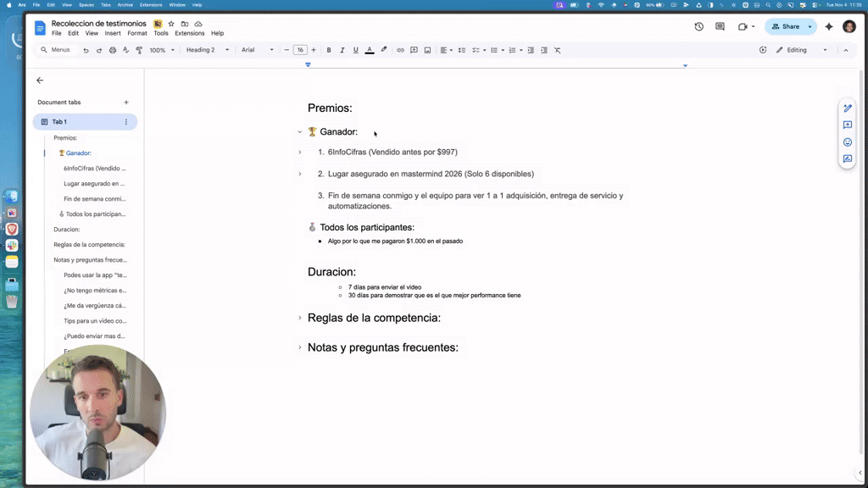Open the Format menu
Viewport: 868px width, 488px height.
137,33
